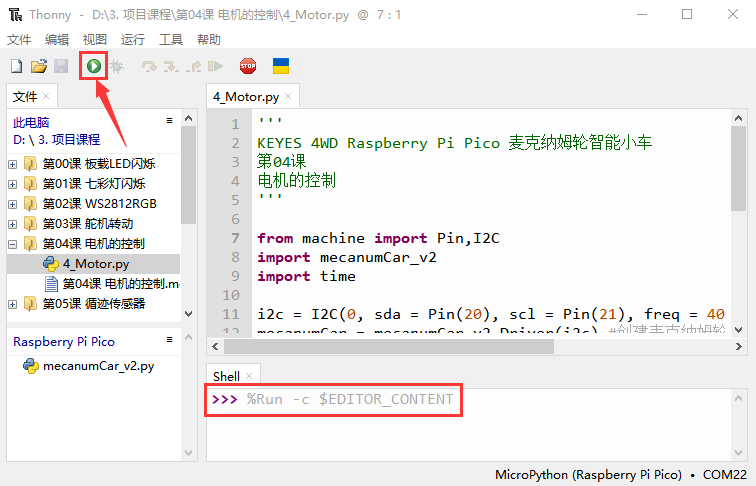Screen dimensions: 756x486
Task: Click line 8 'import mecanumCar_v2' code
Action: (347, 257)
